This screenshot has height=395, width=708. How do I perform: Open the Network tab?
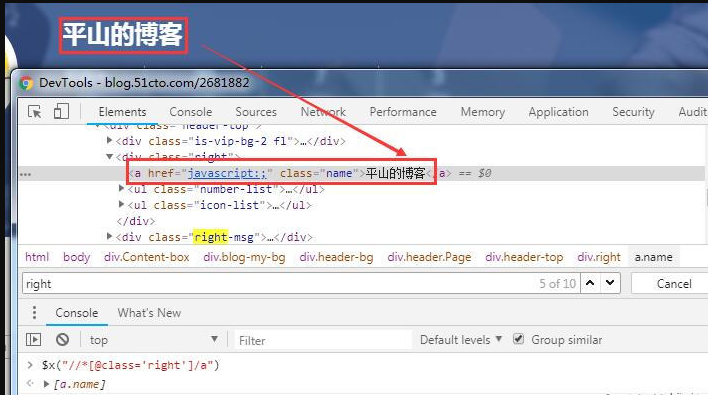tap(323, 112)
